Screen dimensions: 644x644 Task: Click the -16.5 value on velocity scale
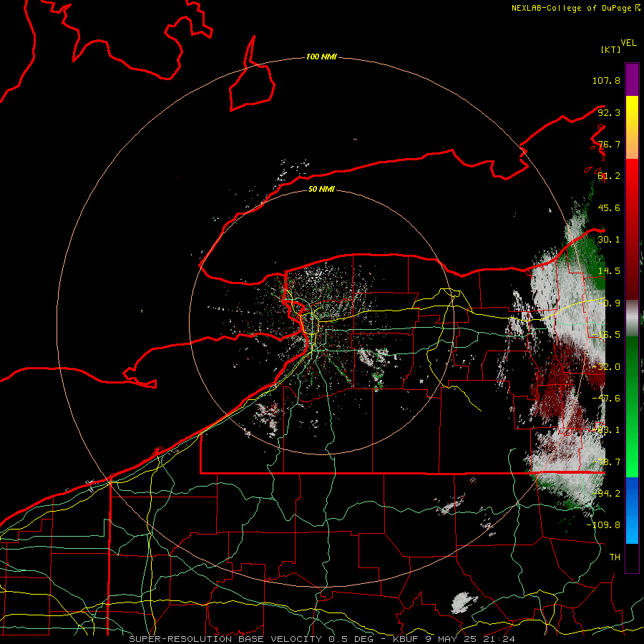pyautogui.click(x=606, y=335)
